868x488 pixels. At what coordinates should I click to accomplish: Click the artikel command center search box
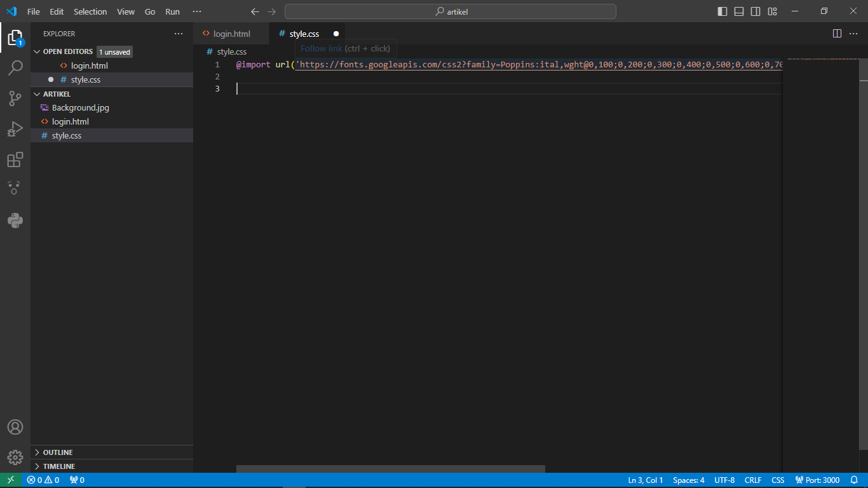(x=451, y=11)
